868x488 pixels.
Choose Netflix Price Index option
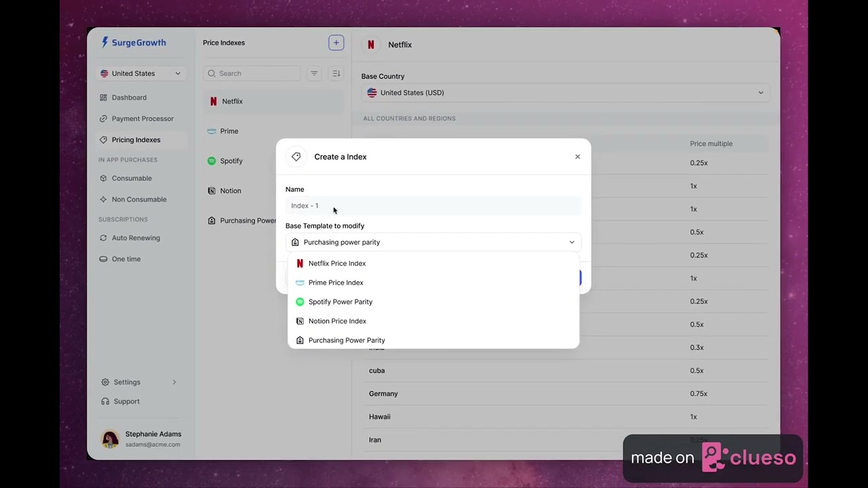(x=433, y=263)
